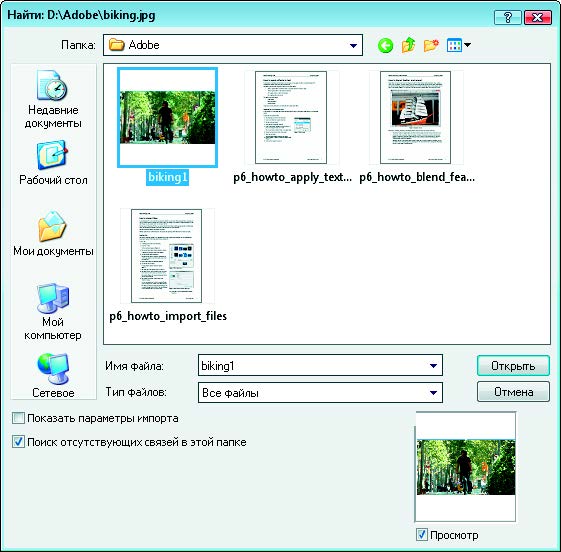Toggle the Просмотр preview checkbox
The height and width of the screenshot is (552, 561).
point(422,535)
